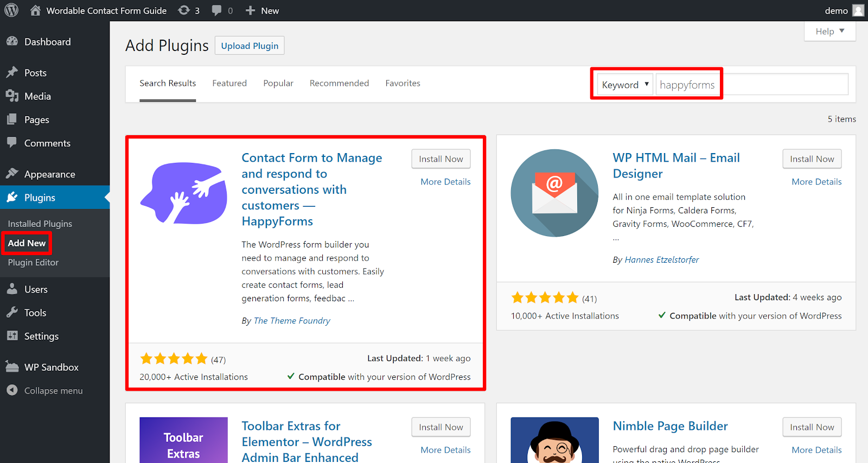
Task: Click the Plugins plug icon
Action: (12, 197)
